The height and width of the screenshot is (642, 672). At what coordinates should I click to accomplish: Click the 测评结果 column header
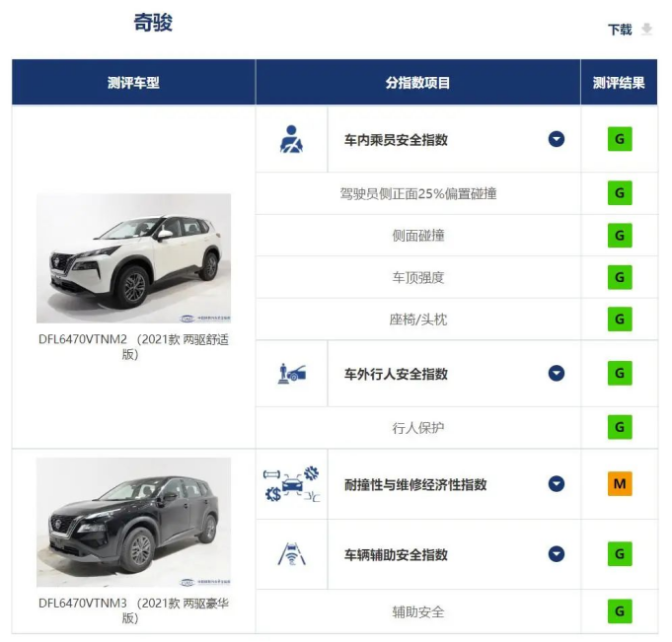coord(619,82)
